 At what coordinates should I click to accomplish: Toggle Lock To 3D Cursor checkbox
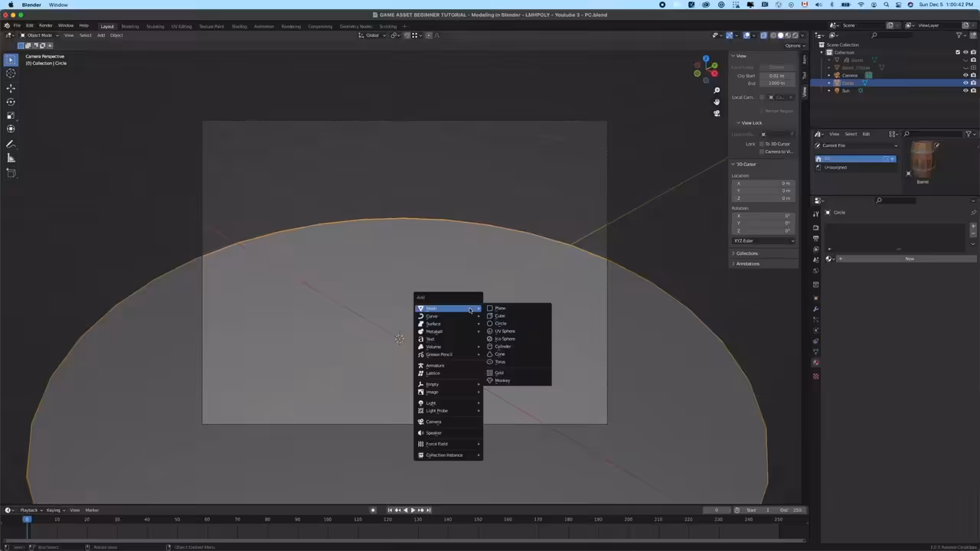click(763, 144)
